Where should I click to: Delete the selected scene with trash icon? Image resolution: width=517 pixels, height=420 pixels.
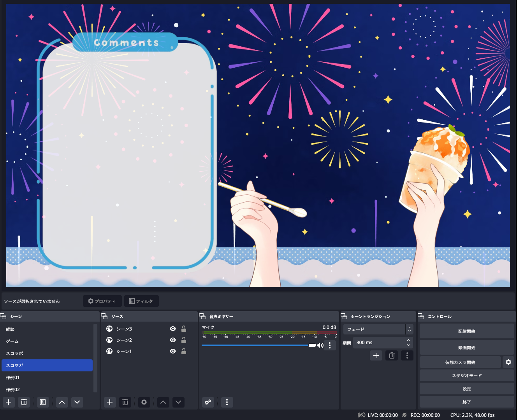point(24,402)
